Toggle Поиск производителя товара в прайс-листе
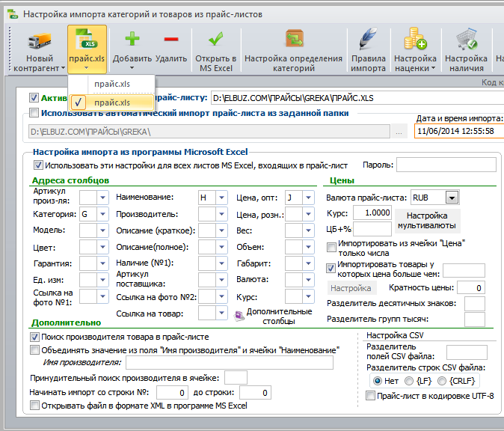Image resolution: width=504 pixels, height=431 pixels. [x=34, y=337]
